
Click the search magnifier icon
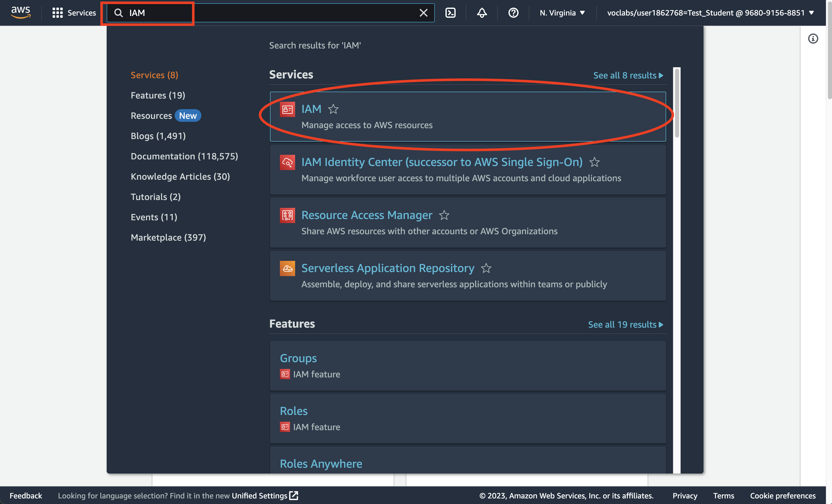(x=118, y=13)
